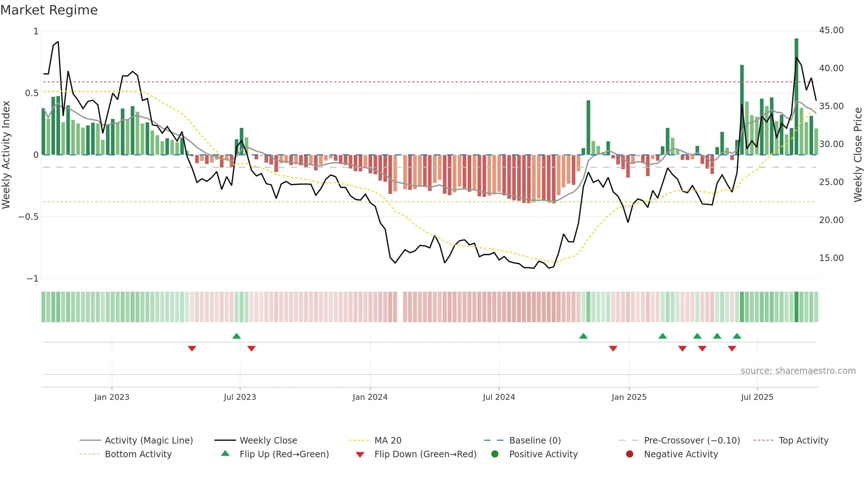Screen dimensions: 868x488
Task: Toggle Flip Up (Red→Green) legend entry
Action: tap(275, 454)
